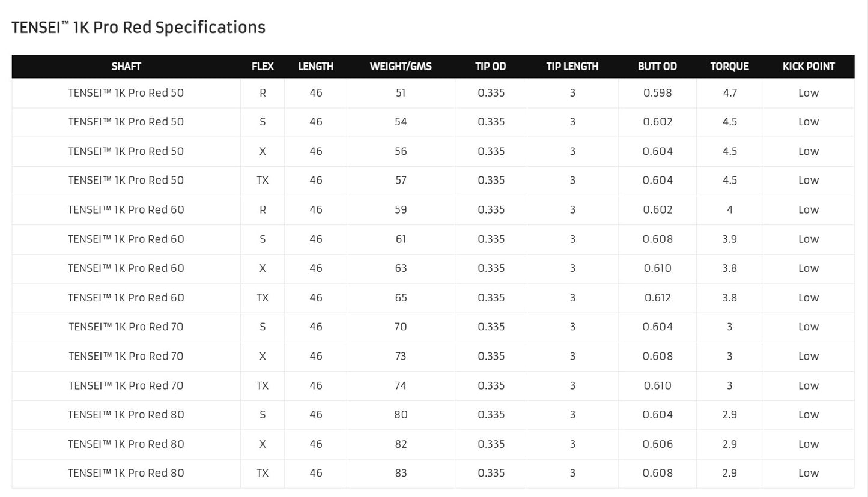Click the SHAFT column header

coord(126,67)
